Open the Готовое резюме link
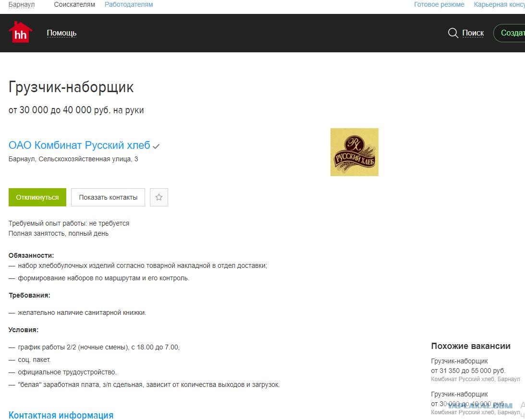525x420 pixels. coord(439,5)
